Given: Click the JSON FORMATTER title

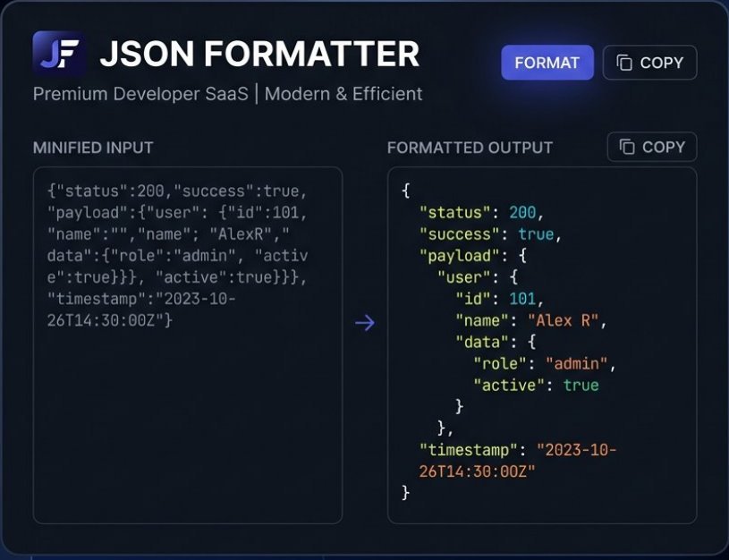Looking at the screenshot, I should point(260,54).
